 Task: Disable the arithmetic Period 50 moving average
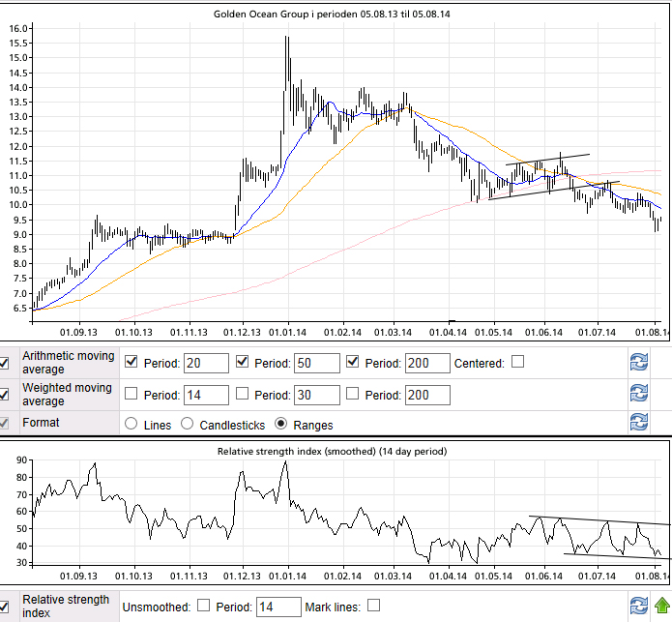click(x=244, y=362)
